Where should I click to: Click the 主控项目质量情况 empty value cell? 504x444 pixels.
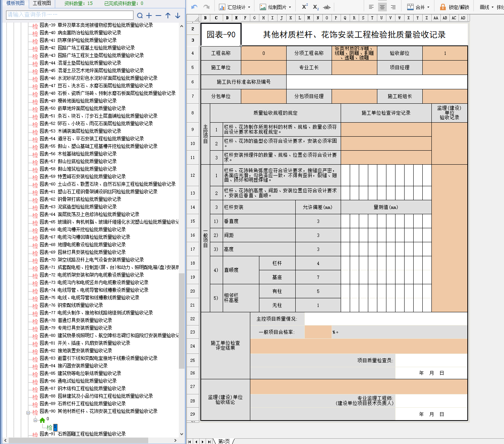(x=386, y=319)
